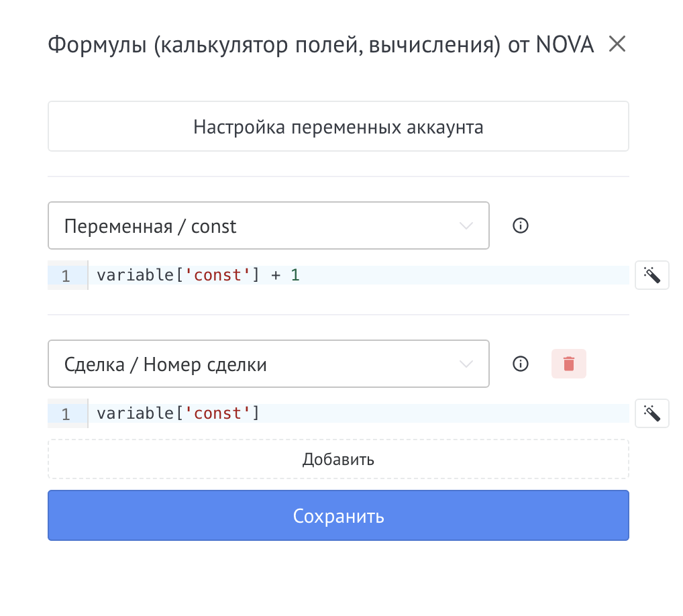Add a new formula row with Добавить

coord(338,458)
